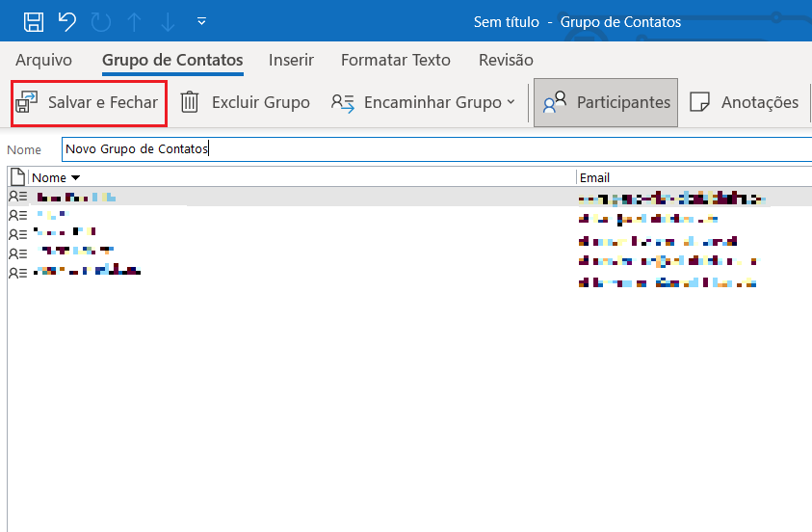Screen dimensions: 812x532
Task: Select the fourth contact row icon
Action: tap(17, 253)
